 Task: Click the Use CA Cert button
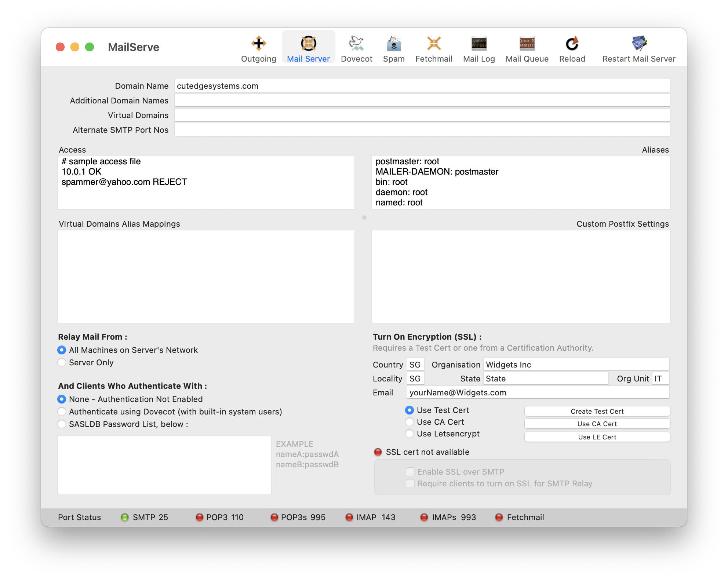(x=597, y=424)
